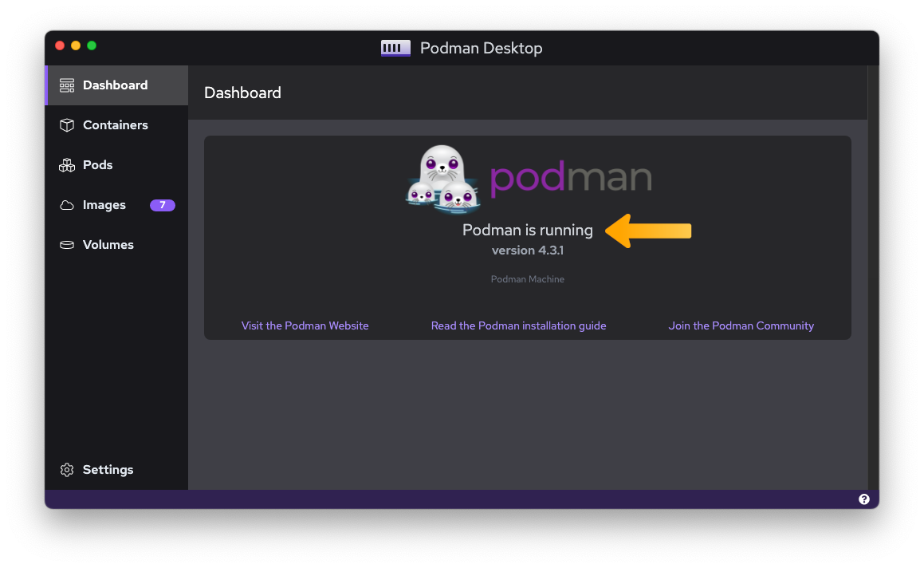Open Visit the Podman Website link

[x=305, y=325]
